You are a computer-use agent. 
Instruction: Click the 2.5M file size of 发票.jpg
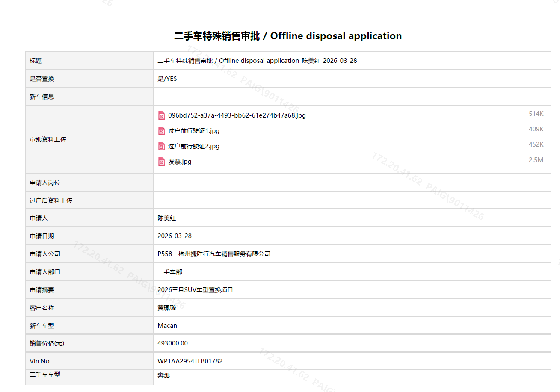536,160
